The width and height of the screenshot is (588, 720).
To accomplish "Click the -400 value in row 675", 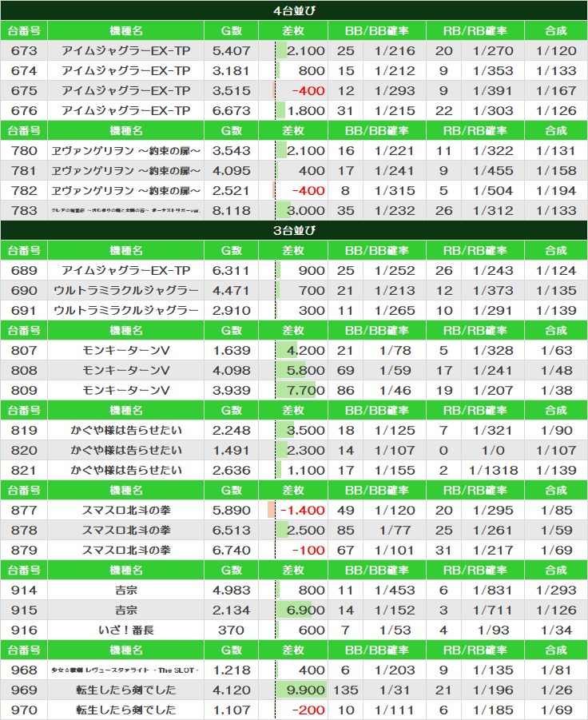I will [308, 90].
